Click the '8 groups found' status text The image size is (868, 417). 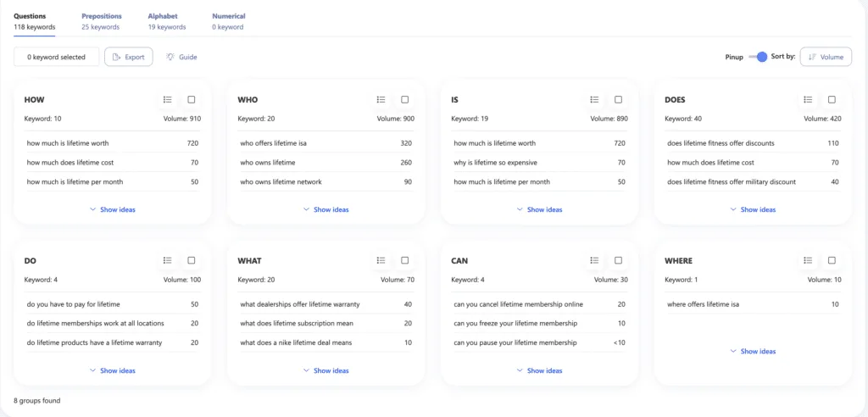pyautogui.click(x=37, y=400)
